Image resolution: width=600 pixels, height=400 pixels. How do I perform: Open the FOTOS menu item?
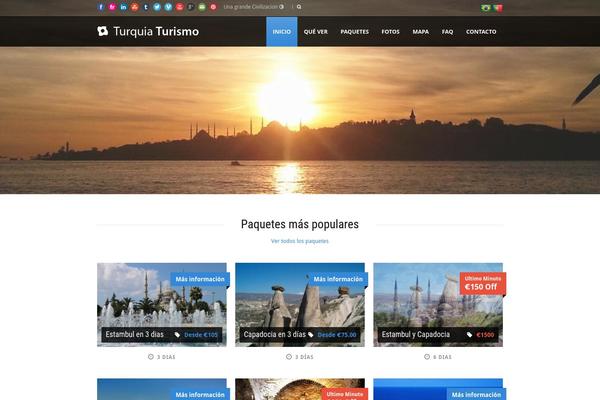point(390,31)
